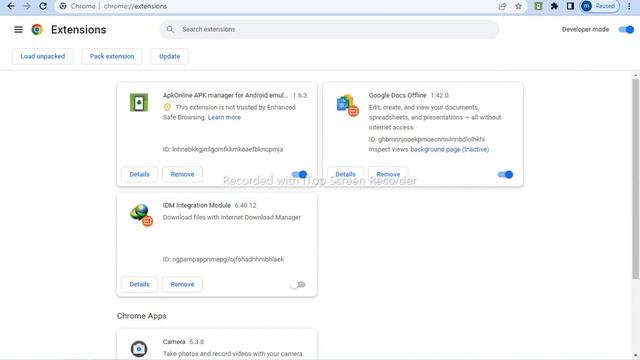The height and width of the screenshot is (360, 640).
Task: Open the Extensions hamburger main menu
Action: click(18, 29)
